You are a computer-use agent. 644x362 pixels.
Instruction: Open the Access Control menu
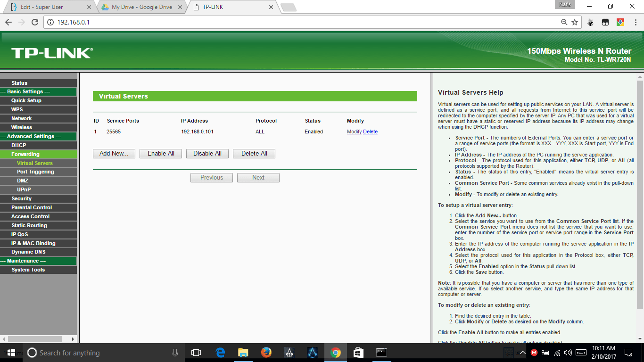coord(38,216)
